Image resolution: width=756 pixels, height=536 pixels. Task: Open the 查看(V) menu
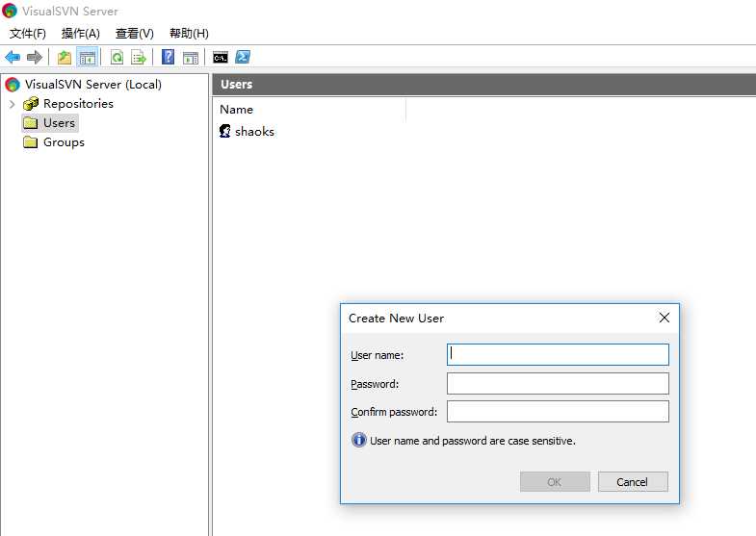click(x=135, y=34)
